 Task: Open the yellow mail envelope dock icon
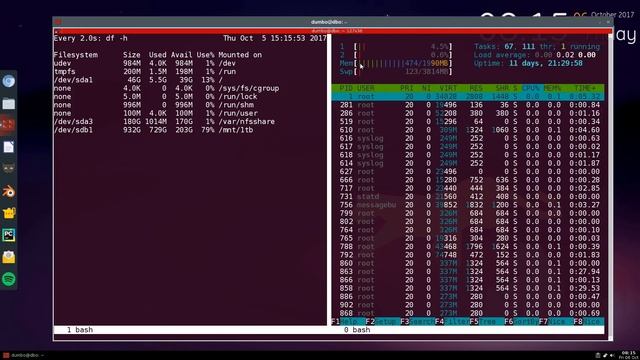point(9,257)
